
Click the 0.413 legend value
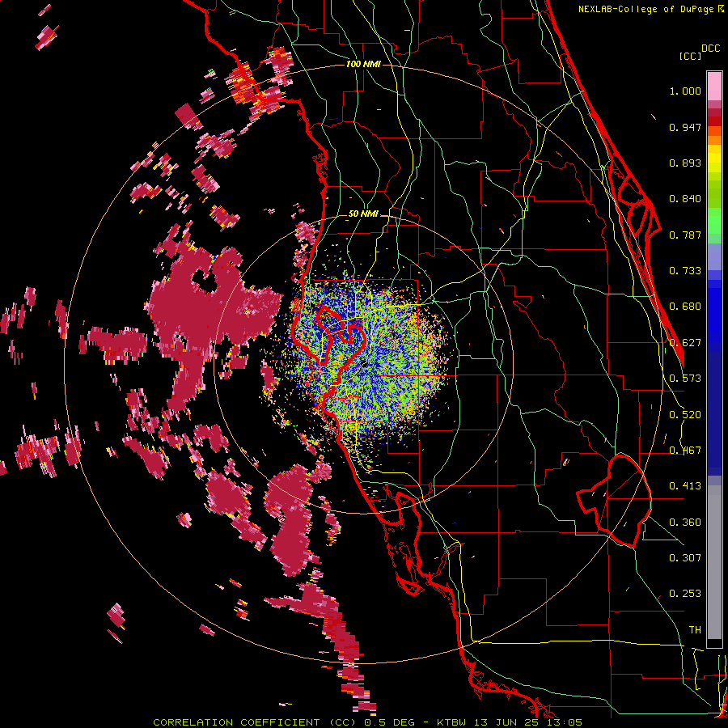[x=685, y=486]
